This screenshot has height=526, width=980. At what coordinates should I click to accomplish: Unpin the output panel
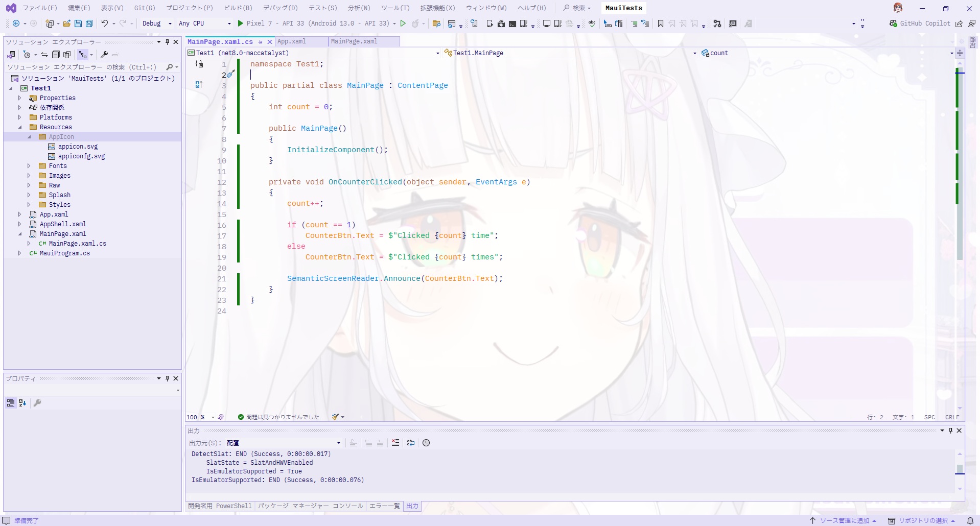(950, 431)
